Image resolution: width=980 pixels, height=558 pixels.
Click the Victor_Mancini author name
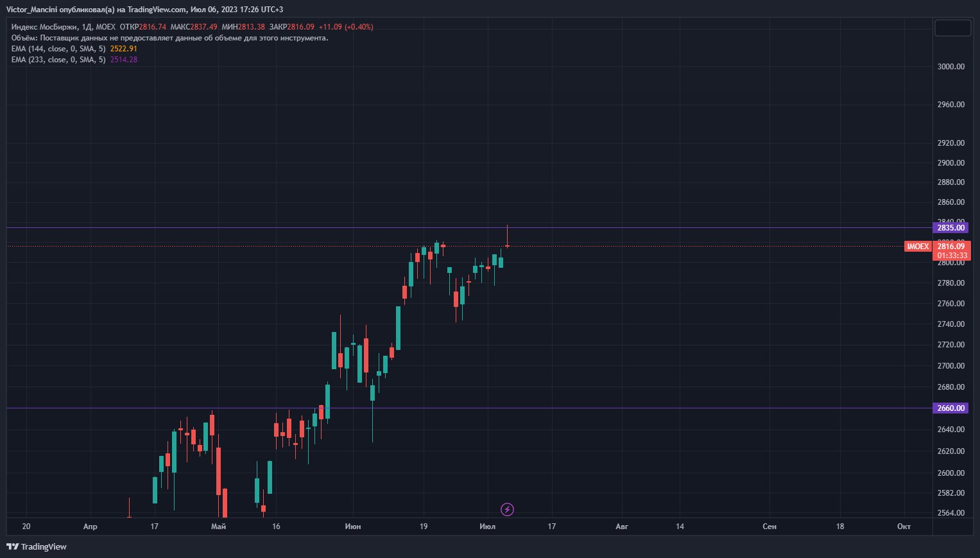[x=31, y=10]
